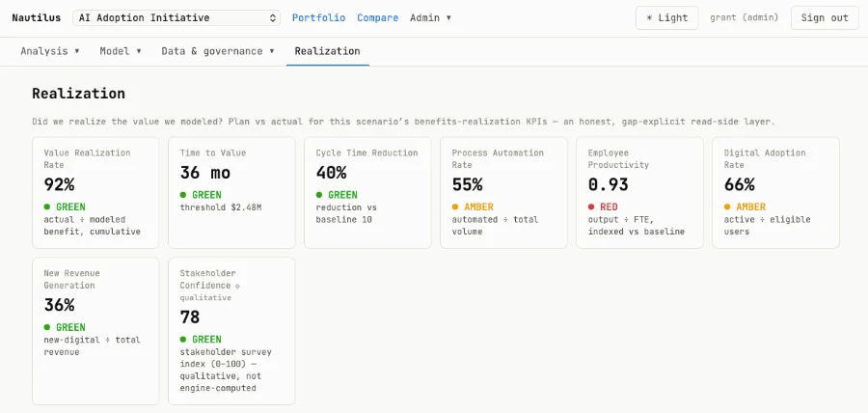Click the 'reduction vs baseline 10' description

pos(346,213)
